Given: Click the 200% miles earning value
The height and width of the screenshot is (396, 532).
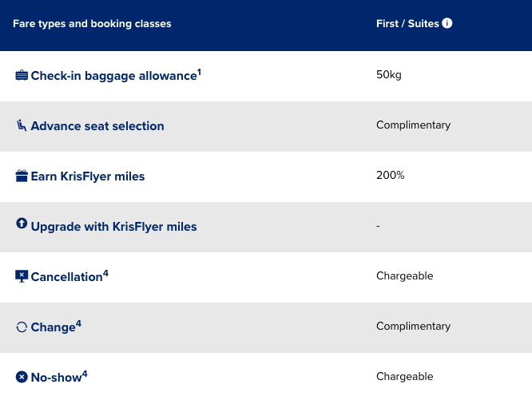Looking at the screenshot, I should 391,176.
